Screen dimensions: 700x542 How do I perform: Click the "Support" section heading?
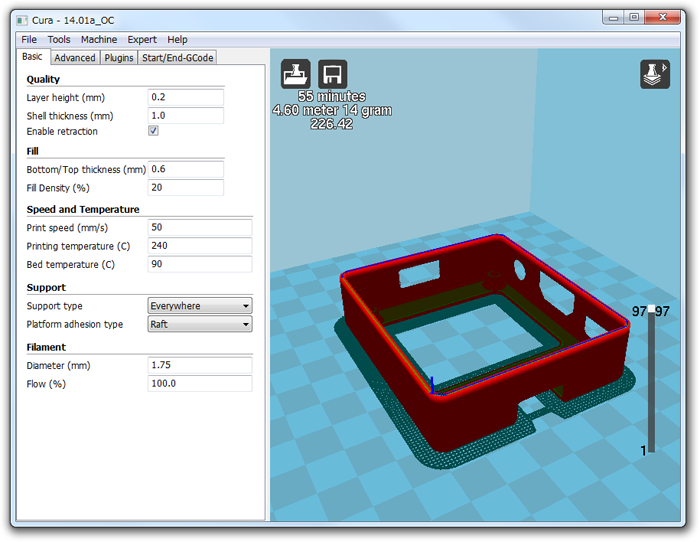[46, 288]
